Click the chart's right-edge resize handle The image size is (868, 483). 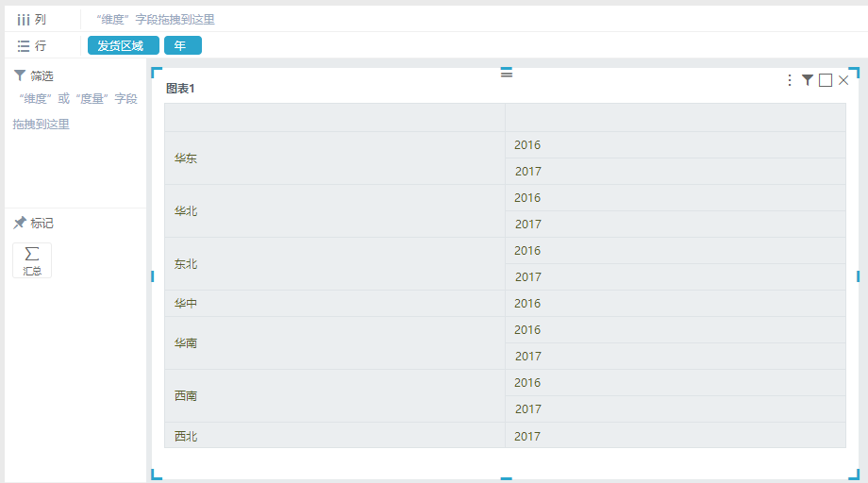[858, 276]
